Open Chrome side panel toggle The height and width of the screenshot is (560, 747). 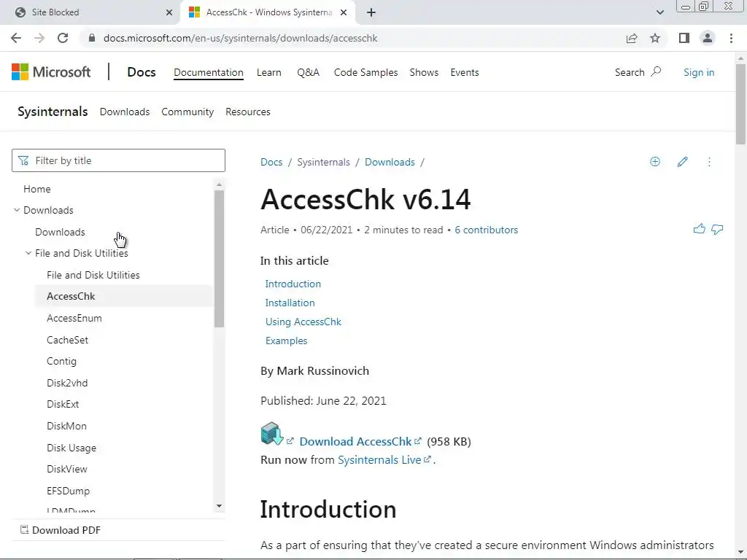coord(684,38)
